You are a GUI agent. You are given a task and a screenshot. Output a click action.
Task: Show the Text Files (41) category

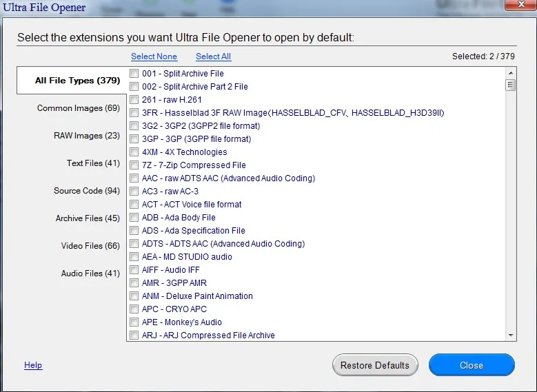(93, 163)
